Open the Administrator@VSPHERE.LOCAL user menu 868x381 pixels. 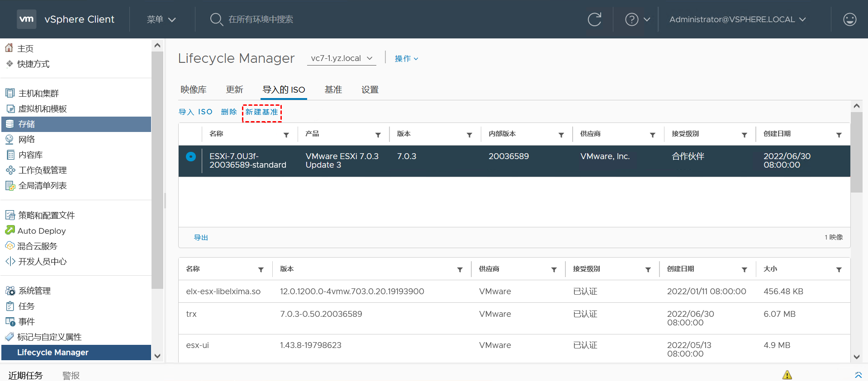click(x=737, y=19)
